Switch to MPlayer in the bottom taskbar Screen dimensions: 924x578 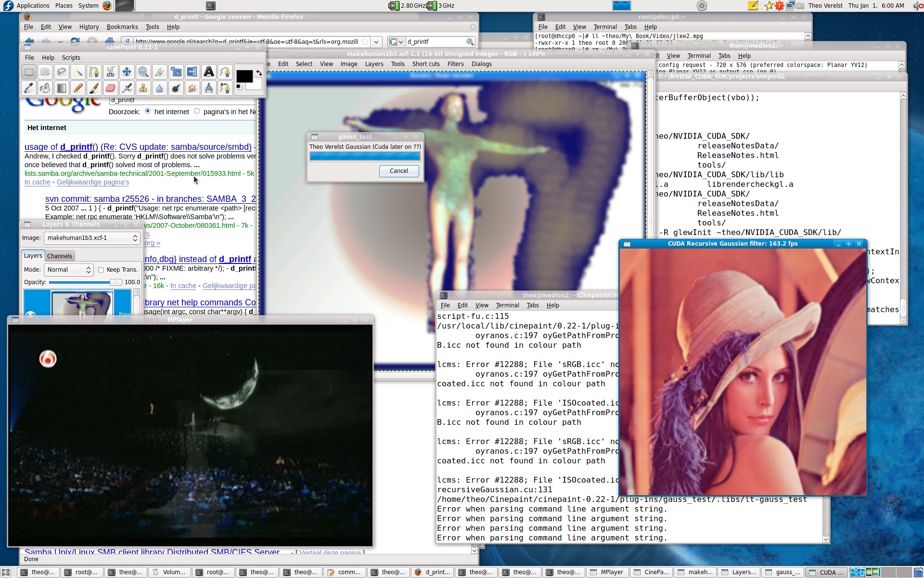point(607,572)
